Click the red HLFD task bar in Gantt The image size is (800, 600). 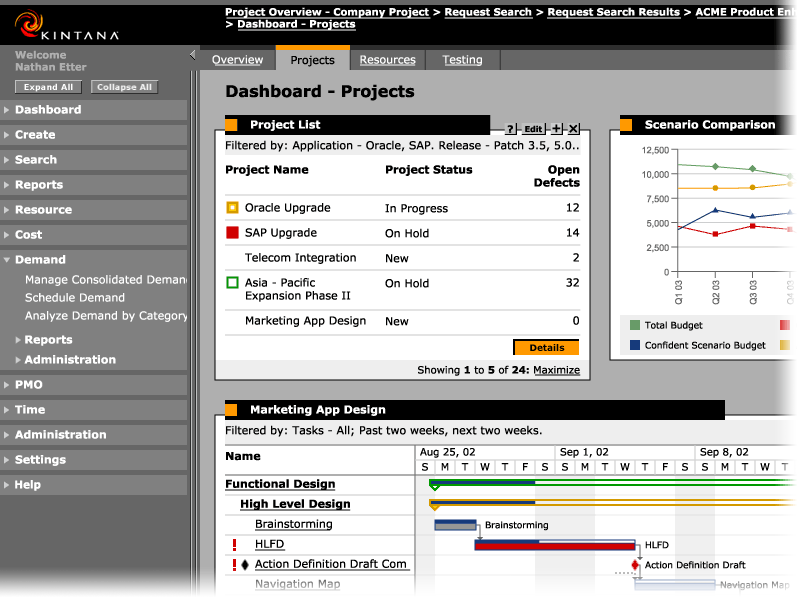pyautogui.click(x=555, y=546)
